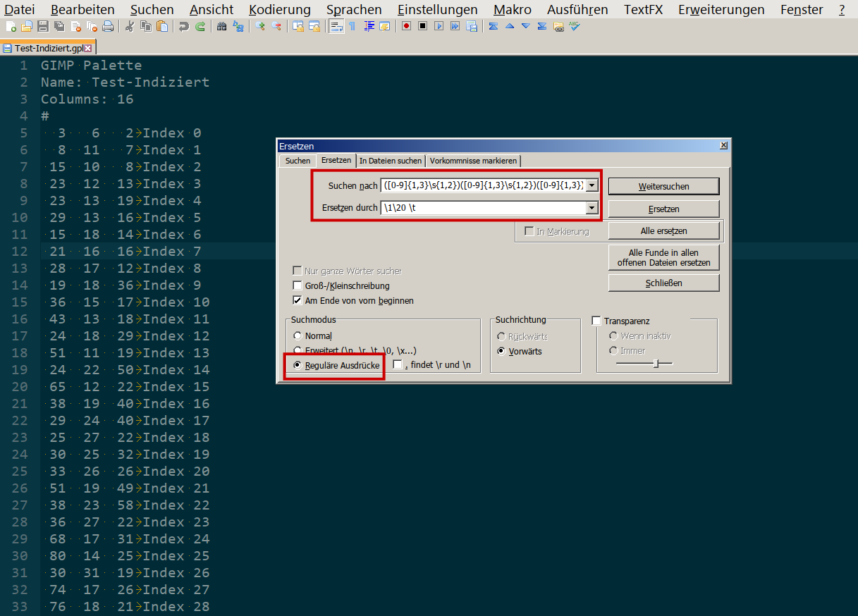Open Find via the binoculars icon

pos(222,27)
